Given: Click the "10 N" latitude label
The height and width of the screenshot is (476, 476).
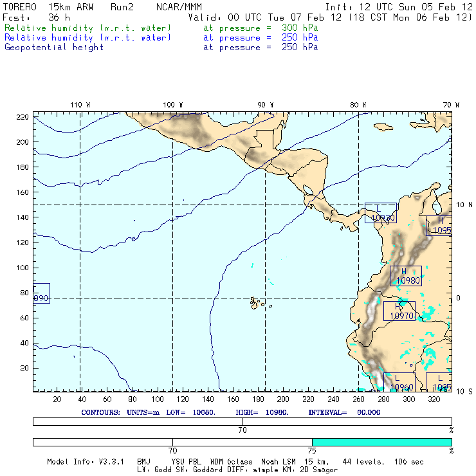Looking at the screenshot, I should (x=464, y=205).
